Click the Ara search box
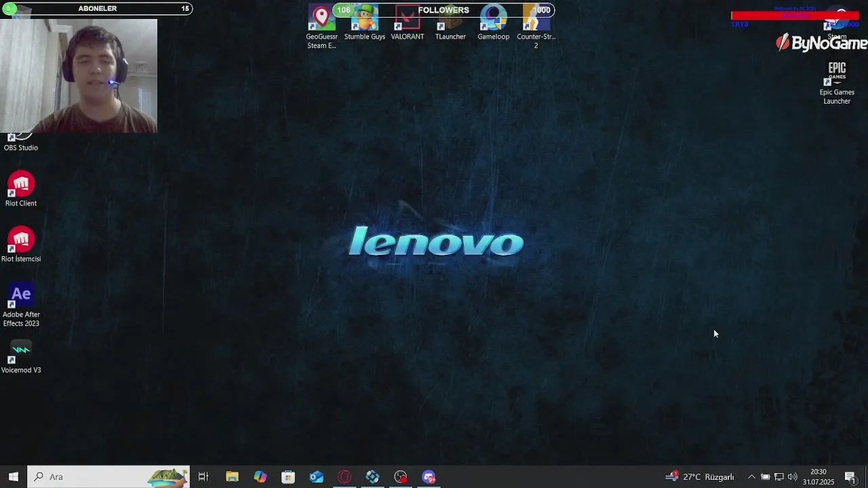868x488 pixels. tap(110, 476)
